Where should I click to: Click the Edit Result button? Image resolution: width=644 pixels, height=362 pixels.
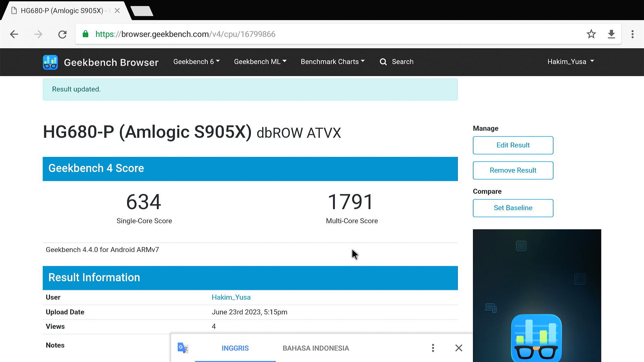click(x=513, y=145)
